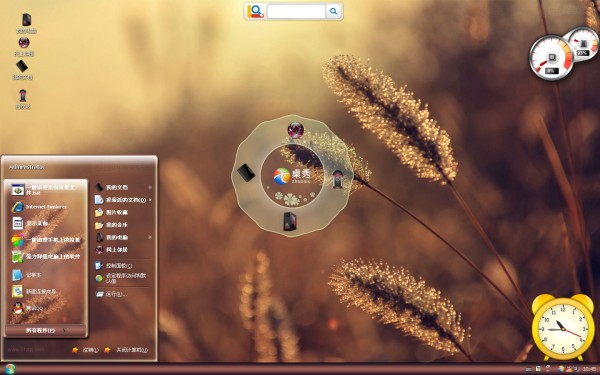Expand My Recent Documents (我最近的文档) submenu
The height and width of the screenshot is (375, 600).
[123, 200]
